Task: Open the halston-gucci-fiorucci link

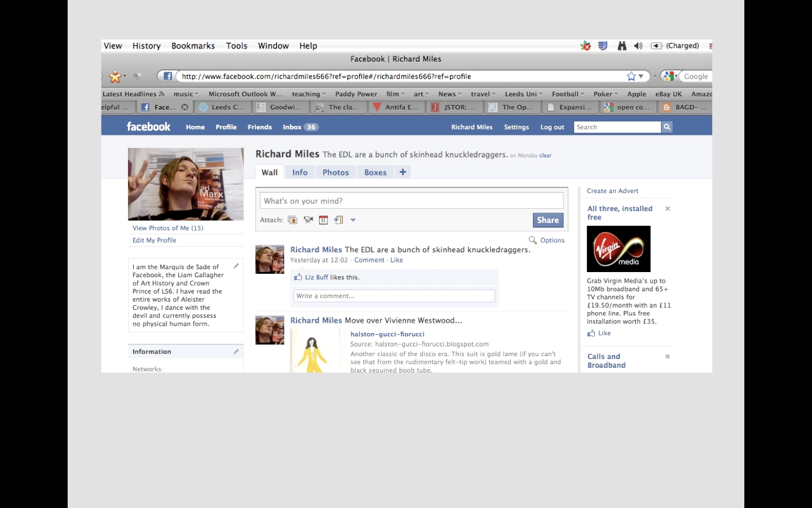Action: pos(387,334)
